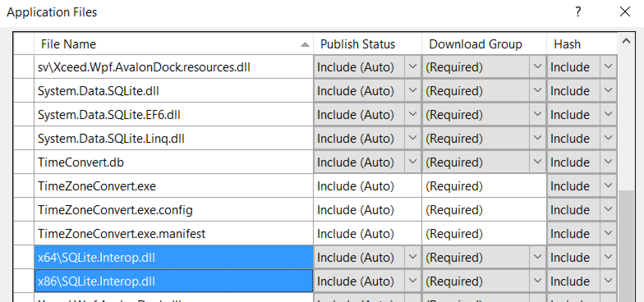Open Hash dropdown for System.Data.SQLite.EF6.dll
The image size is (644, 302).
(x=608, y=115)
